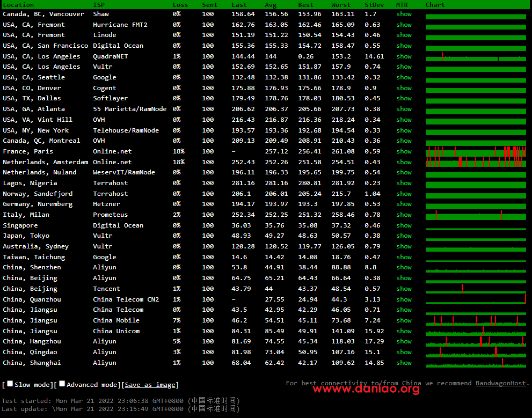Show MTR for Terrahost Lagos Nigeria
Image resolution: width=532 pixels, height=418 pixels.
(x=404, y=183)
